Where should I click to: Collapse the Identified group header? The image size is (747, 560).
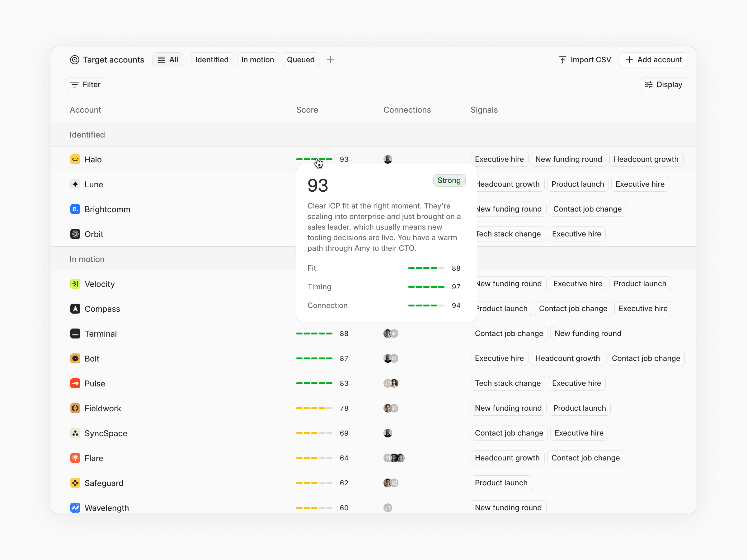pyautogui.click(x=87, y=135)
